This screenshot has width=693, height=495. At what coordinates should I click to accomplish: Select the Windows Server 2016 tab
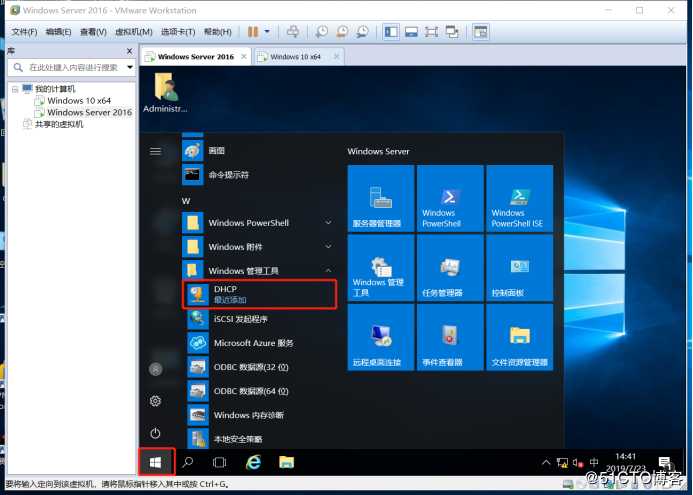click(196, 57)
